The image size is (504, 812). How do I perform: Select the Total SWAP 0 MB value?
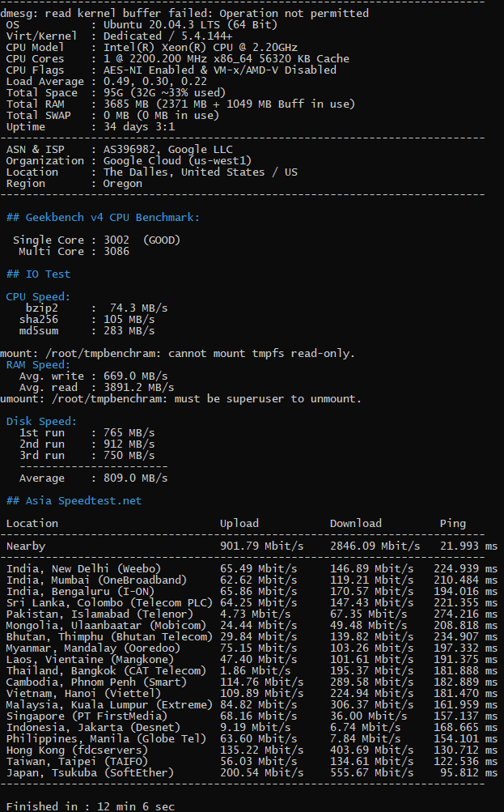click(x=162, y=116)
